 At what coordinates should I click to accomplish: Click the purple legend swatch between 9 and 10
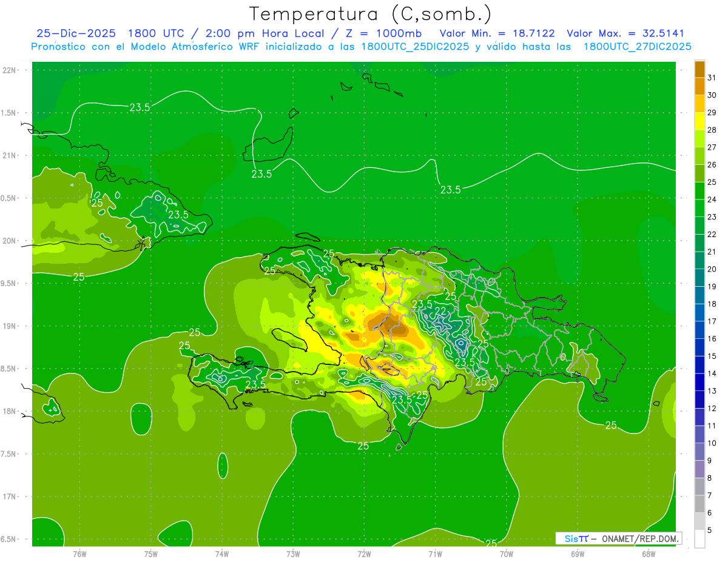(x=699, y=452)
